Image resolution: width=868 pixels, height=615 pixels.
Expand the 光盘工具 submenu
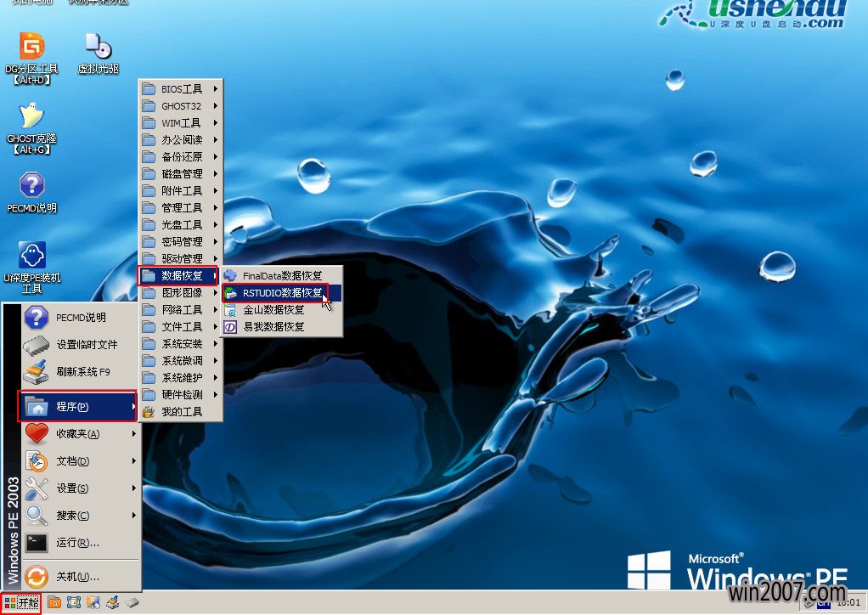pyautogui.click(x=180, y=225)
